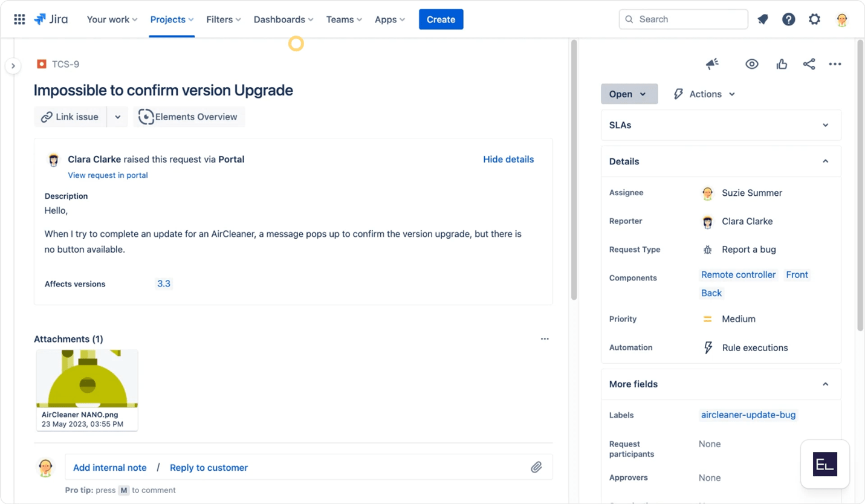865x504 pixels.
Task: Click the 3.3 affected version link
Action: point(164,284)
